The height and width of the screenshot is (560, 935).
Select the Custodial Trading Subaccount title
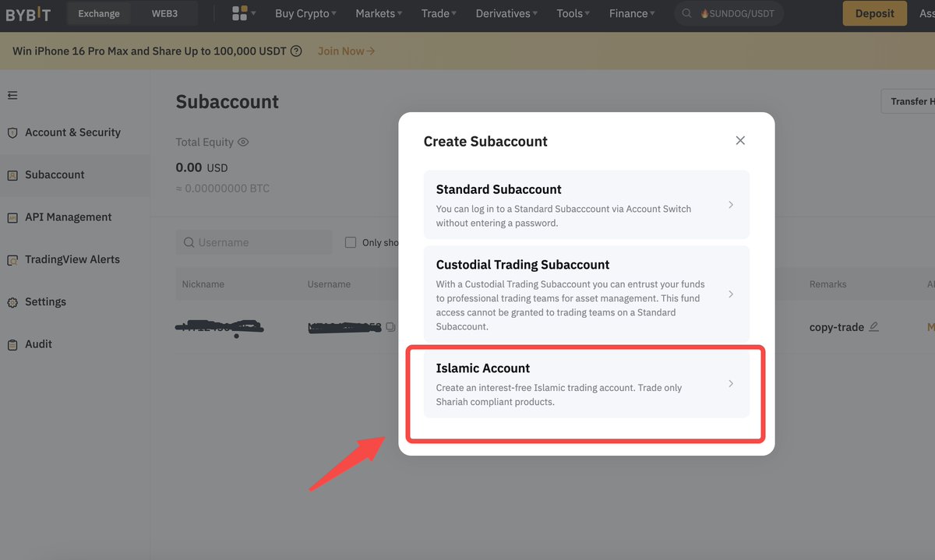pos(523,265)
